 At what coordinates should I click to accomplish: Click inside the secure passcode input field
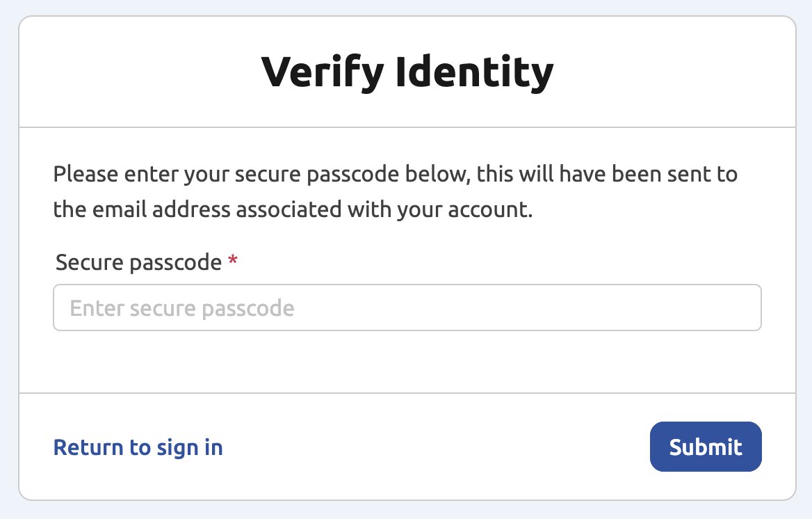point(407,307)
